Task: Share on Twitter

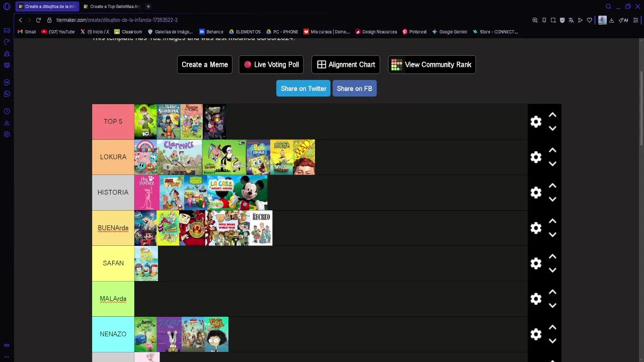Action: pos(303,88)
